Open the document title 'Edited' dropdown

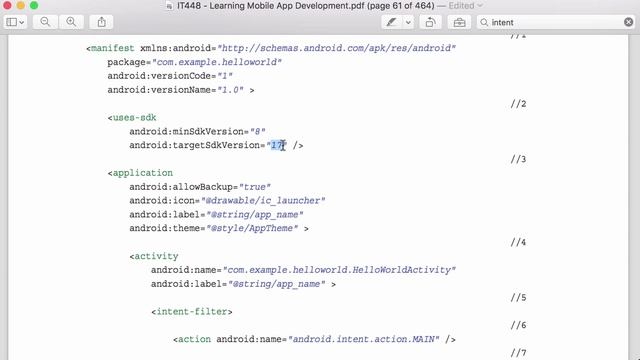click(x=465, y=6)
